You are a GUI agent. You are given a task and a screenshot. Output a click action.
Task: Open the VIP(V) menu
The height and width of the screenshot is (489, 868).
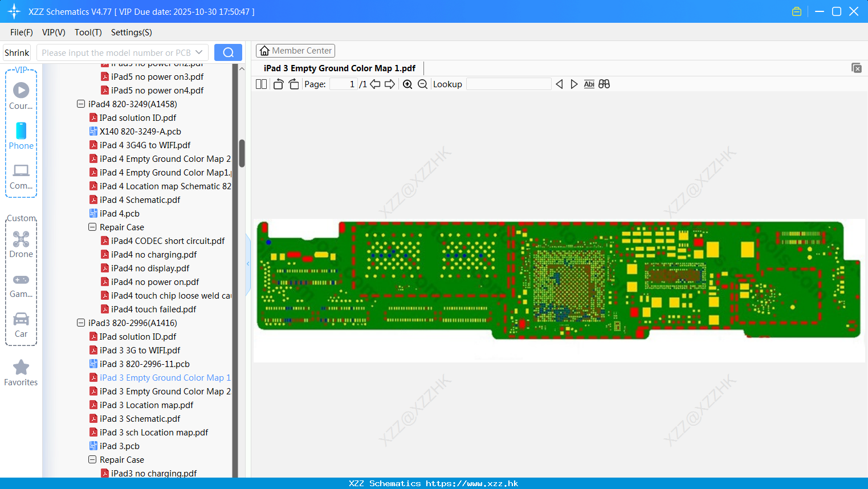click(x=54, y=32)
